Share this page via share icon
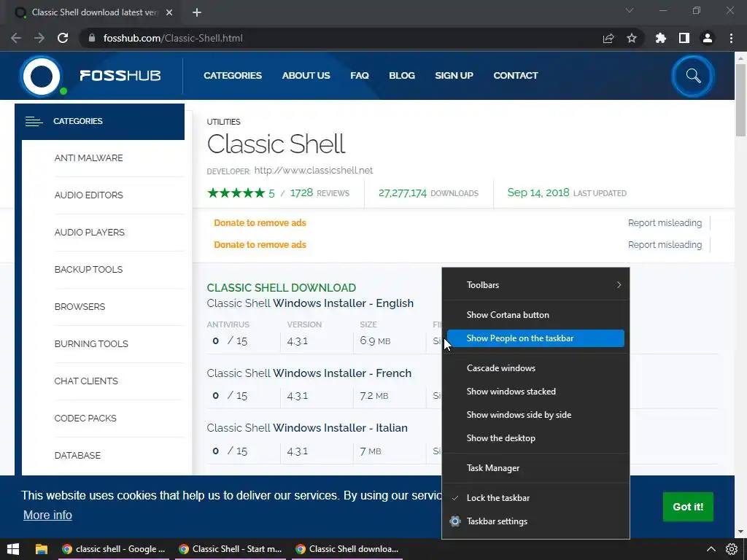The width and height of the screenshot is (747, 560). point(608,38)
